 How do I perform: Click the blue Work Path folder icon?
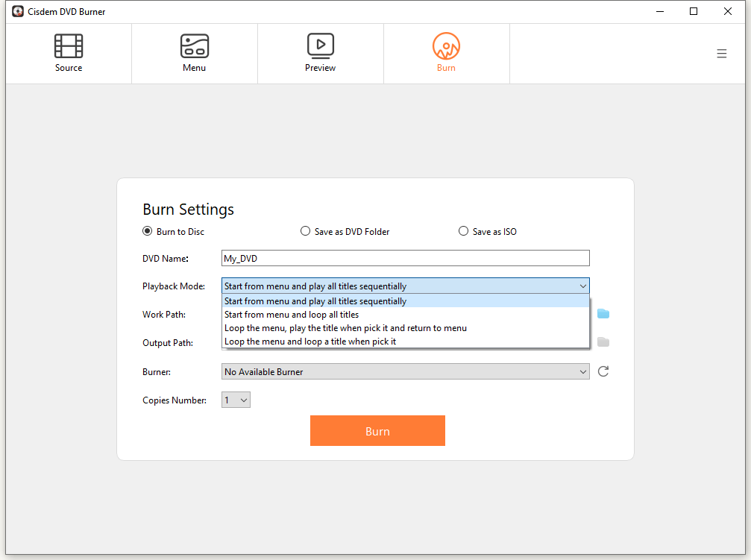[x=603, y=314]
